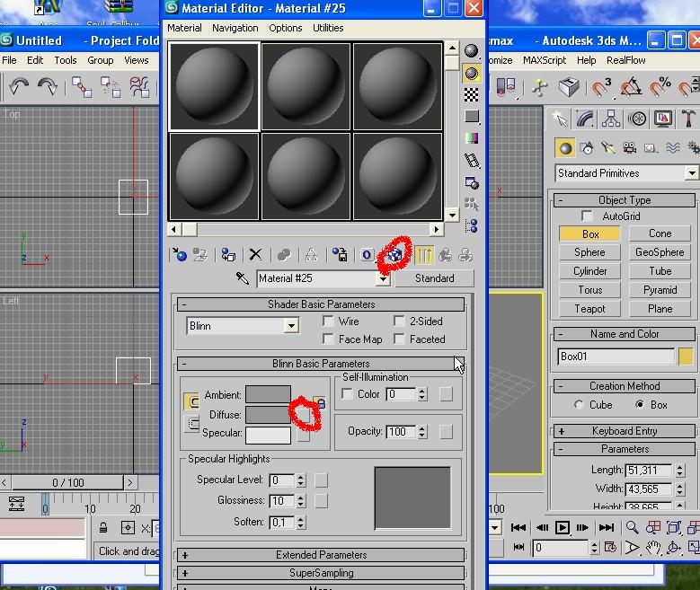700x590 pixels.
Task: Click Make Unique icon
Action: tap(311, 255)
